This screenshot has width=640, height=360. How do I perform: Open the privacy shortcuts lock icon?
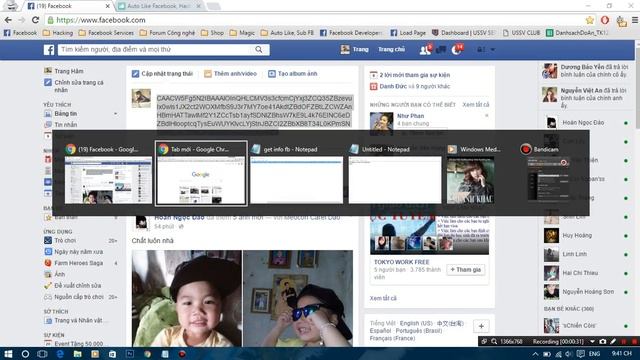(481, 49)
